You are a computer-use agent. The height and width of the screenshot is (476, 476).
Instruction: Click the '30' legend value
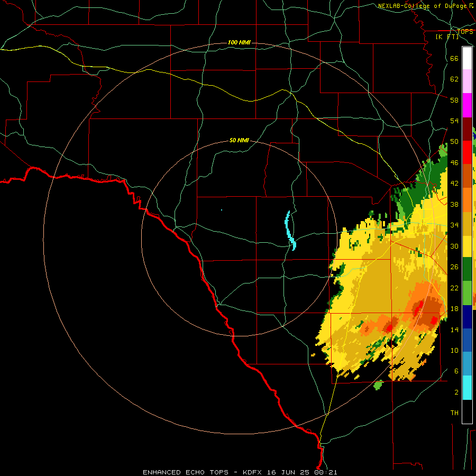454,246
